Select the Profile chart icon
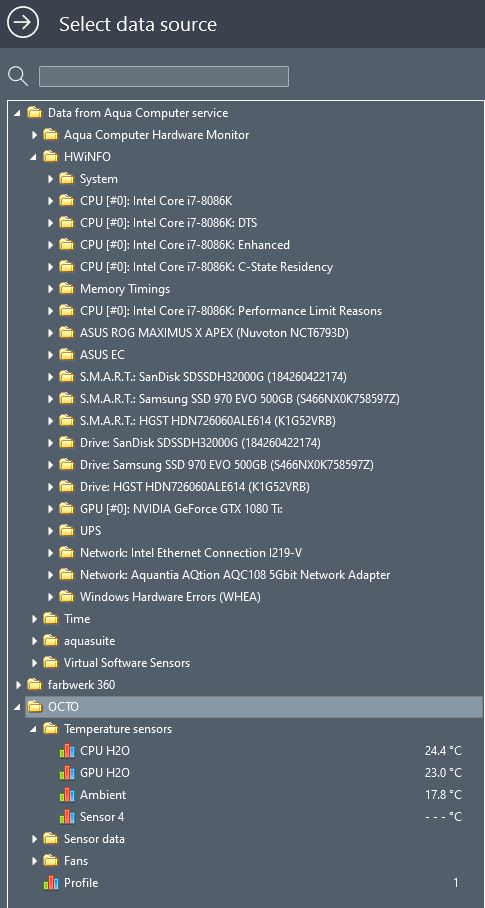This screenshot has height=908, width=485. [51, 883]
